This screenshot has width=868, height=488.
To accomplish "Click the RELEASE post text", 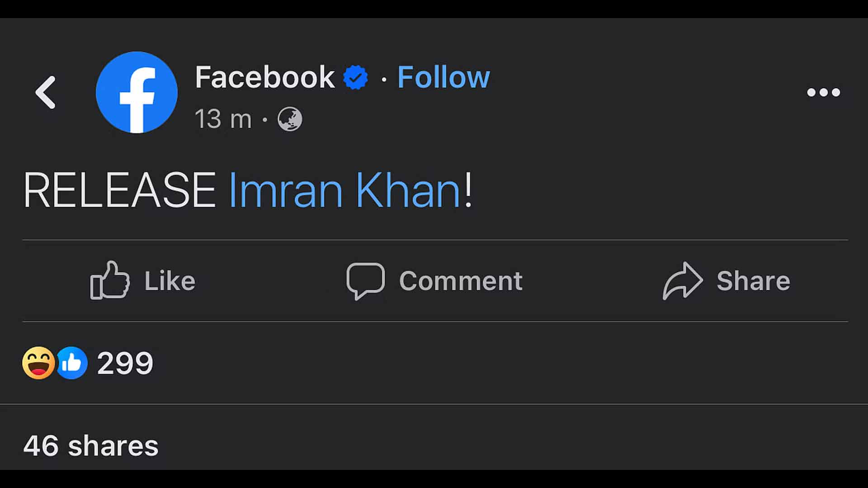I will click(120, 190).
